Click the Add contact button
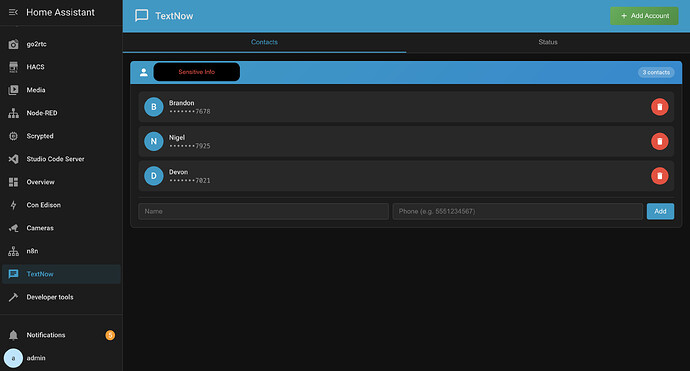The image size is (690, 371). [660, 211]
